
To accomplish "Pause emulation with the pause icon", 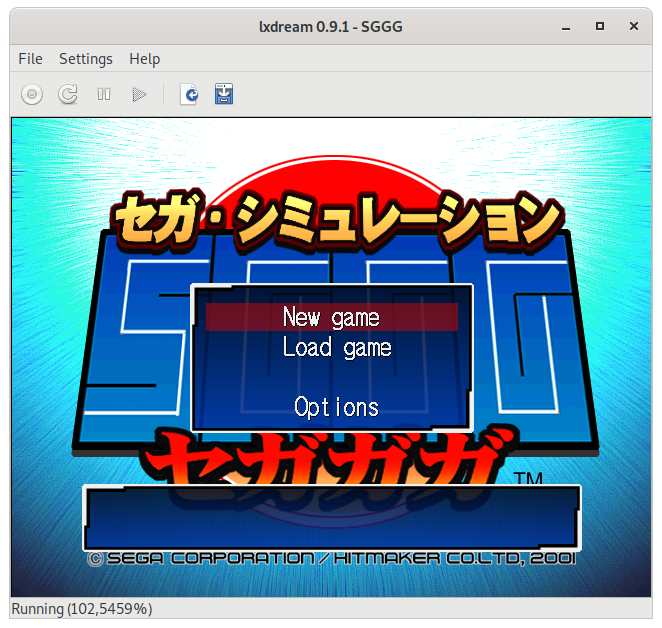I will (104, 94).
